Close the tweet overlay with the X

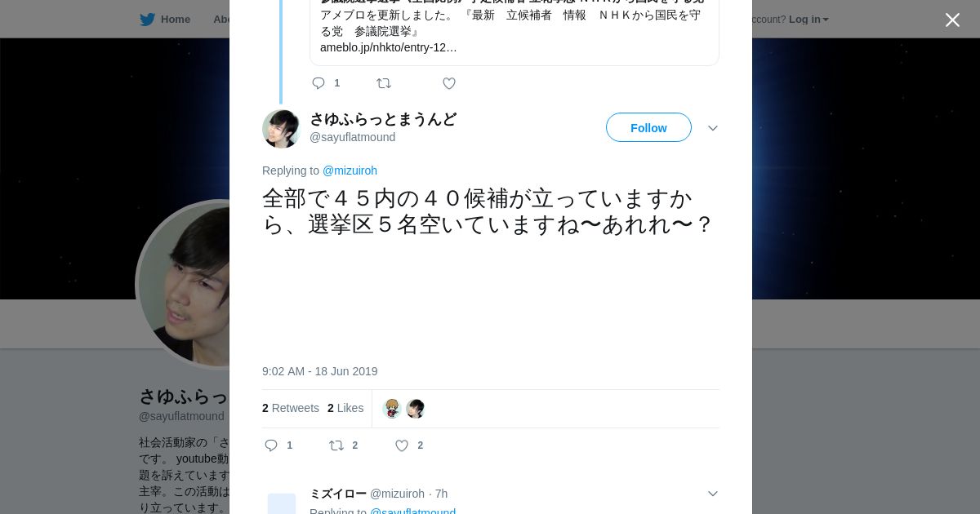[952, 20]
